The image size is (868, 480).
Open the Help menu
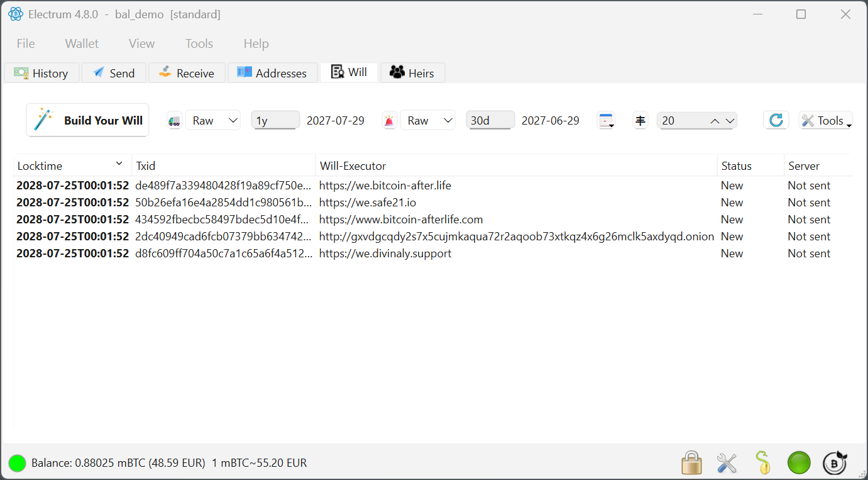(x=256, y=43)
